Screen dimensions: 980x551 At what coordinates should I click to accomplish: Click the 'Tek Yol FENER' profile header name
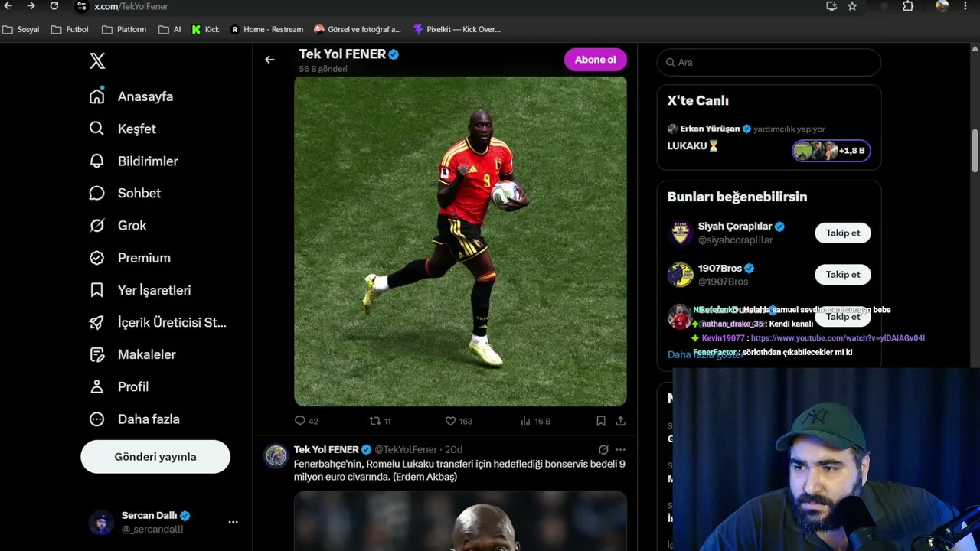[342, 54]
